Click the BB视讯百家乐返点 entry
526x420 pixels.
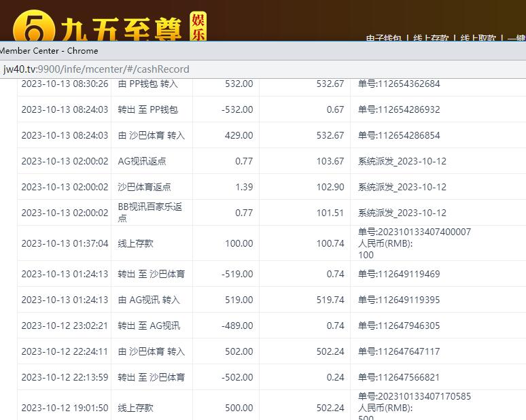[x=150, y=212]
